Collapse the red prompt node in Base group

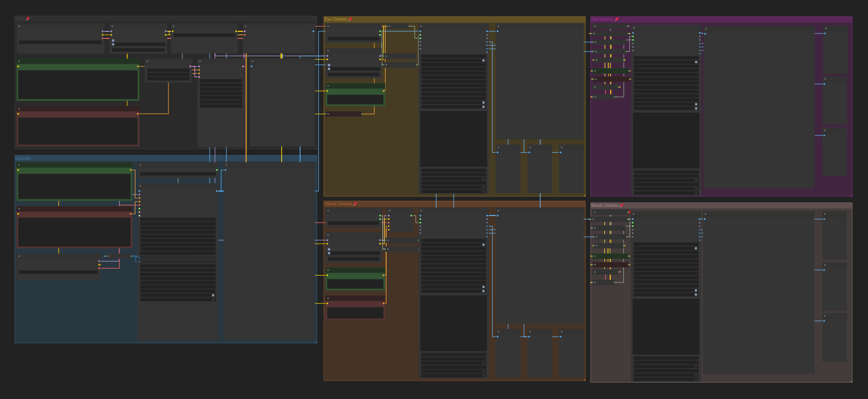click(19, 109)
